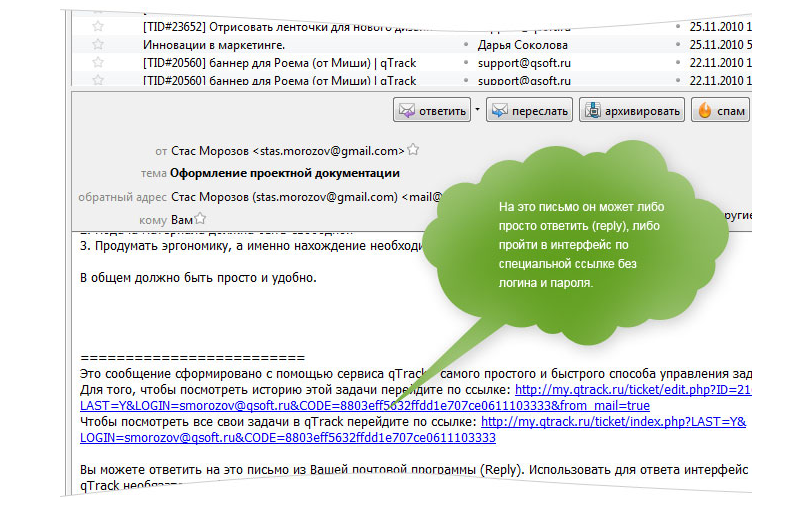Click the read-status dot before Дарья Соколова
The height and width of the screenshot is (509, 807).
(466, 45)
